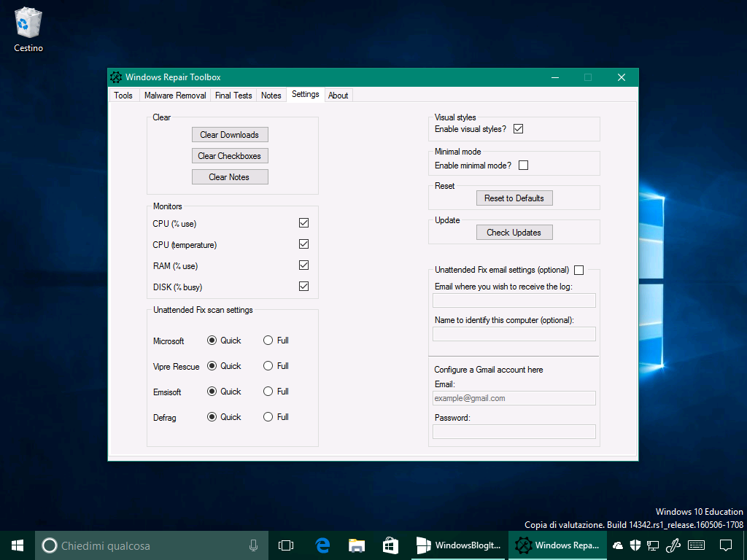
Task: Select Quick scan for Emsisoft
Action: (224, 392)
